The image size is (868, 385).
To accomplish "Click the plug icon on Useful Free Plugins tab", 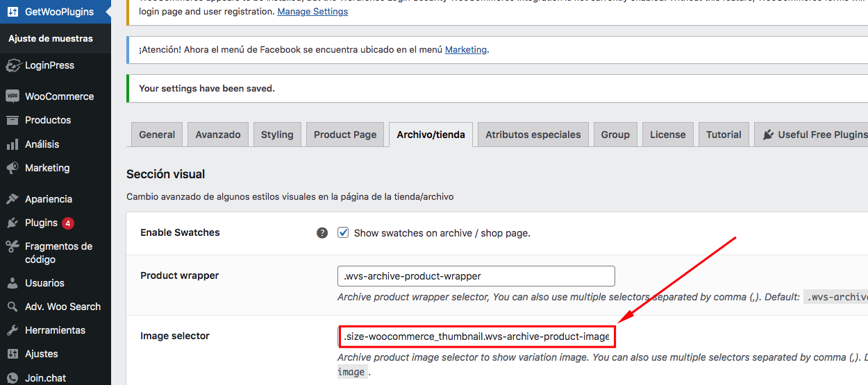I will tap(768, 135).
